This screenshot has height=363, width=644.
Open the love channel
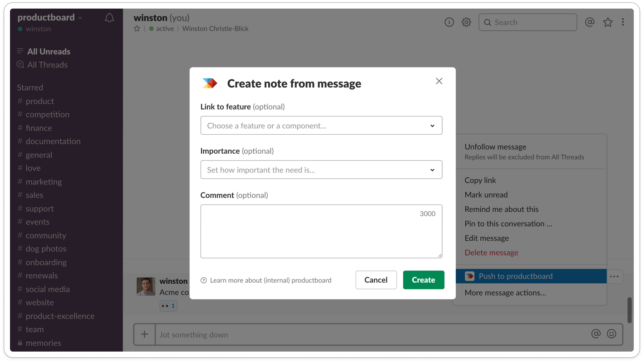pos(29,168)
